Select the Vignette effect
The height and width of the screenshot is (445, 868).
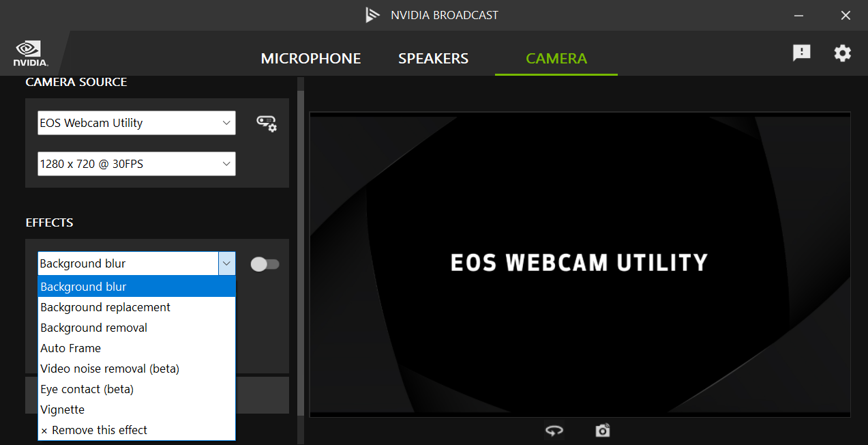136,410
